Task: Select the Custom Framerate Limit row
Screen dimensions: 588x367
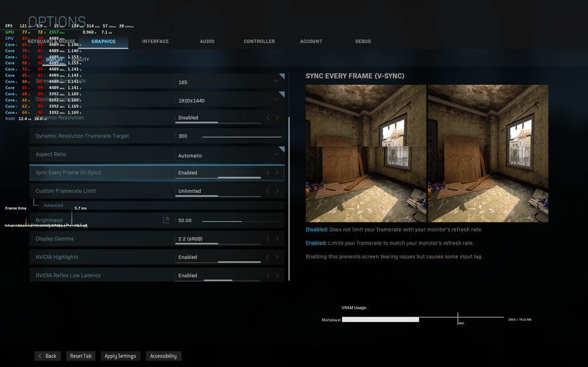Action: [157, 191]
